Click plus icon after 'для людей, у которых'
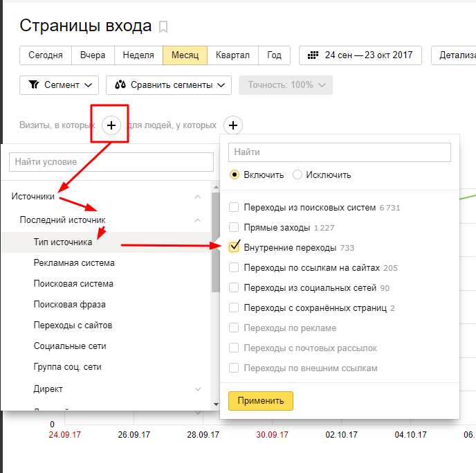This screenshot has height=473, width=476. point(234,125)
